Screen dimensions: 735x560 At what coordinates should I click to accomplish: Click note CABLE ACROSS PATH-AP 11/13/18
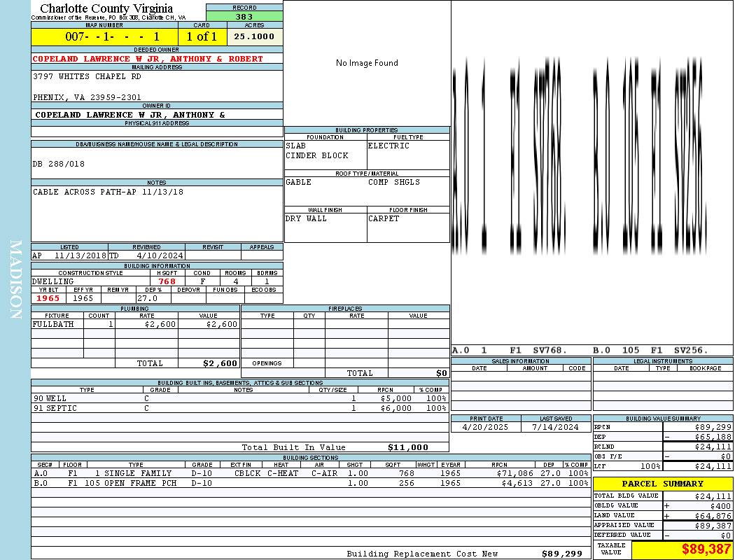[108, 192]
